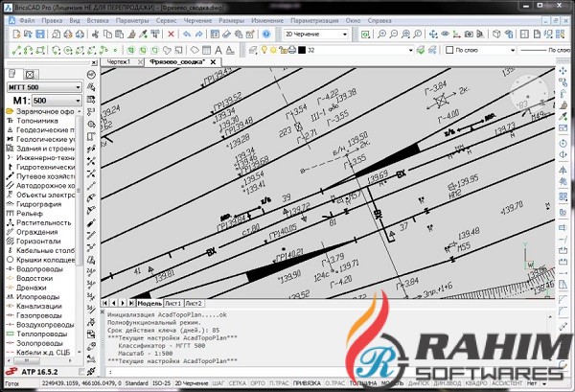Screen dimensions: 575x392
Task: Click the Table tool icon
Action: tap(206, 50)
